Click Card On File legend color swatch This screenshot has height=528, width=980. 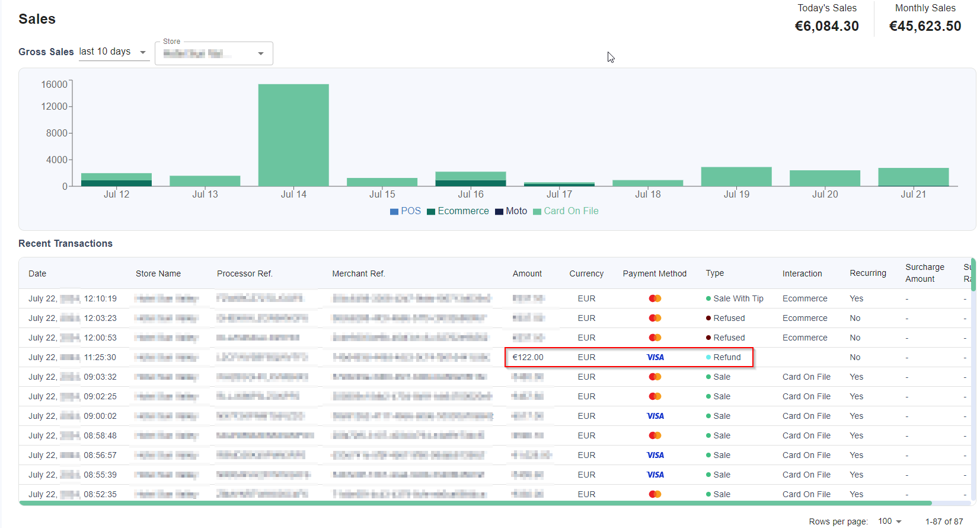tap(537, 212)
